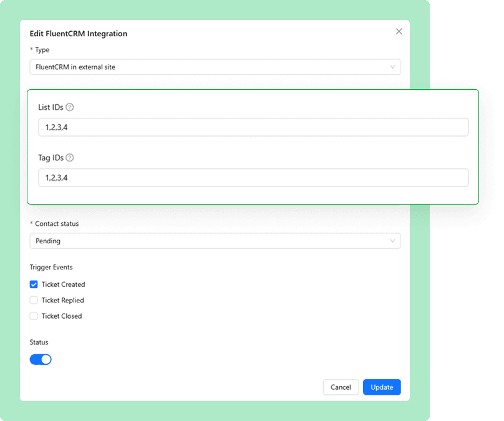The image size is (504, 421).
Task: Focus the List IDs input field
Action: pyautogui.click(x=253, y=127)
